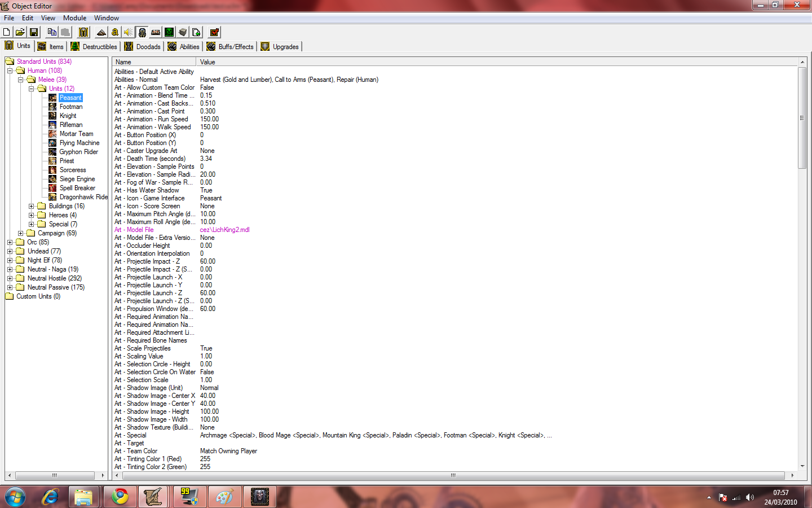
Task: Click the unit tree horizontal scrollbar right arrow
Action: tap(103, 475)
